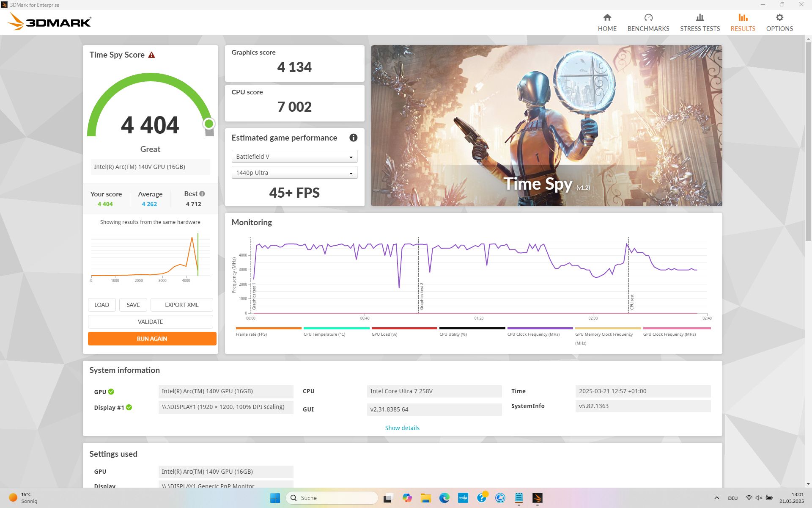Open Microsoft Edge from the taskbar
Screen dimensions: 812x508
point(444,498)
